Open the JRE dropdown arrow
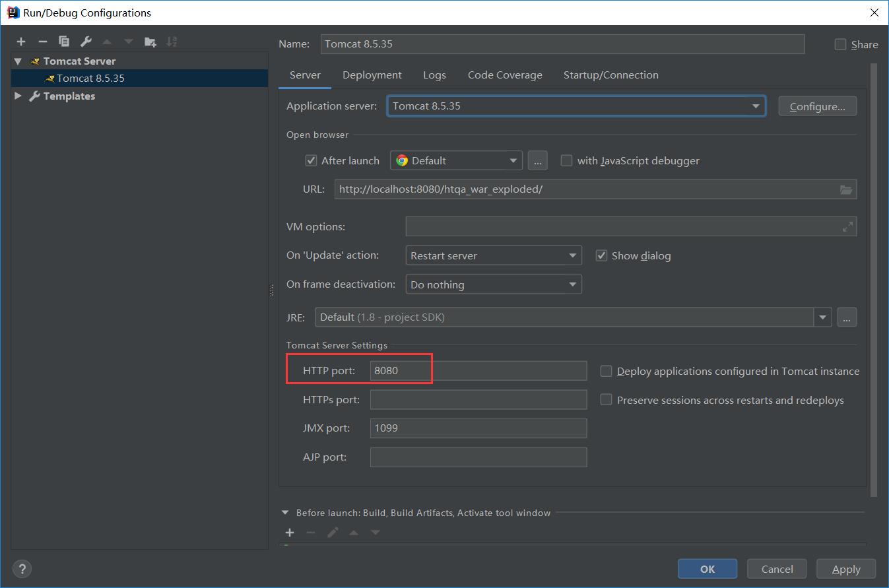 point(822,317)
